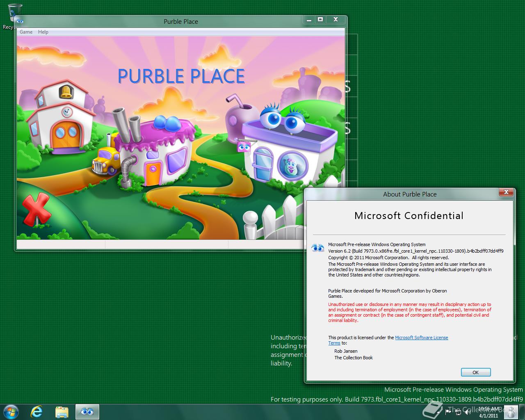Close the Purble Place window
The image size is (525, 420).
pos(336,19)
